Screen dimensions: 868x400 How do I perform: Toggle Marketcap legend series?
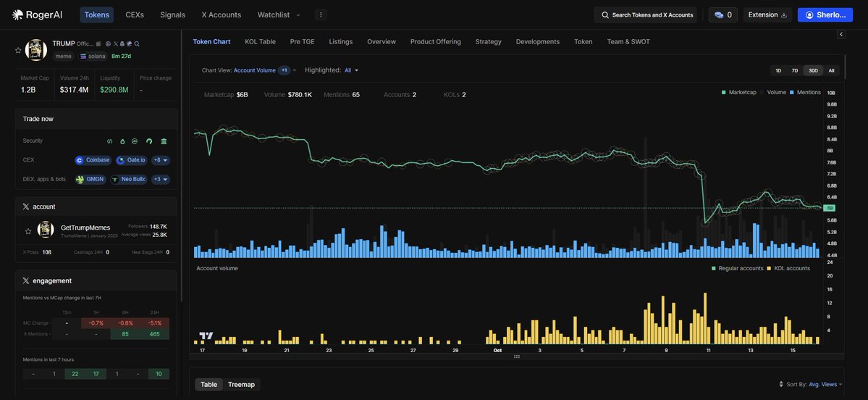741,93
